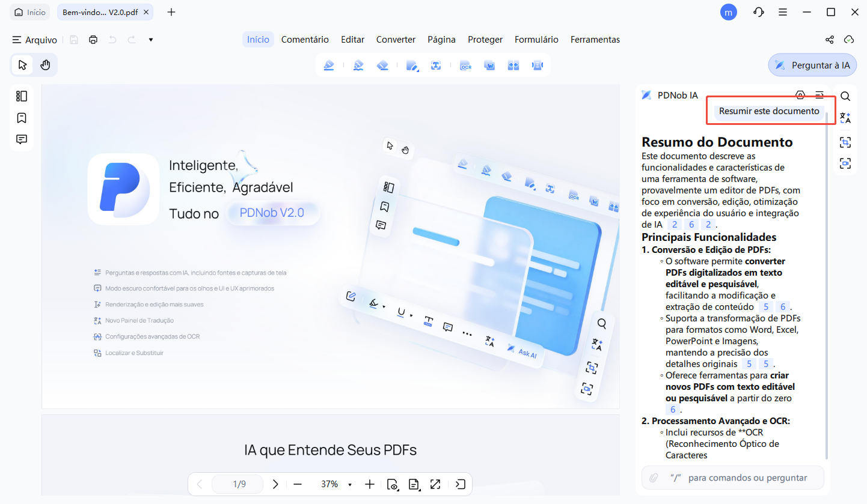Screen dimensions: 867x504
Task: Click the print icon
Action: (x=93, y=40)
